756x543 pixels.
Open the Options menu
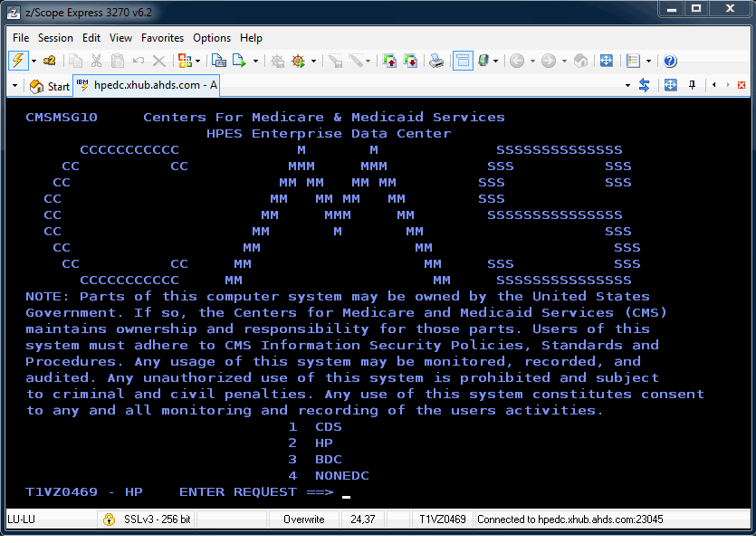pyautogui.click(x=212, y=38)
